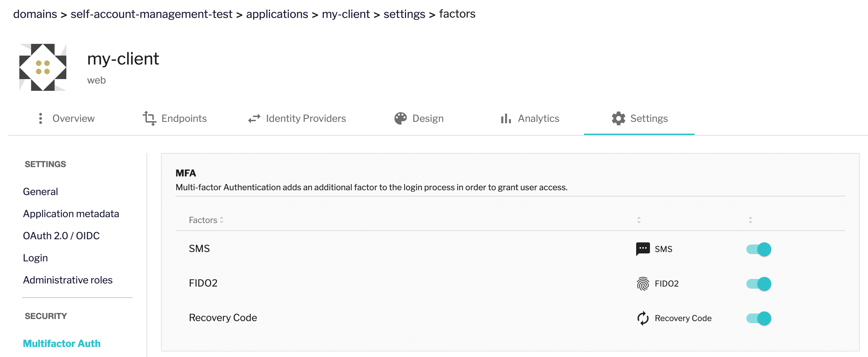The image size is (868, 357).
Task: Turn off the FIDO2 factor toggle
Action: click(x=759, y=284)
